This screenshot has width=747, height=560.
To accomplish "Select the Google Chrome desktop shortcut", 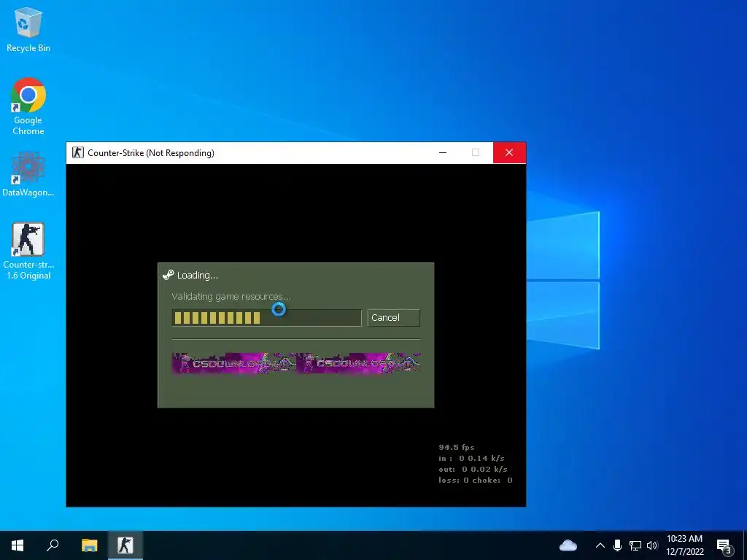I will coord(28,106).
